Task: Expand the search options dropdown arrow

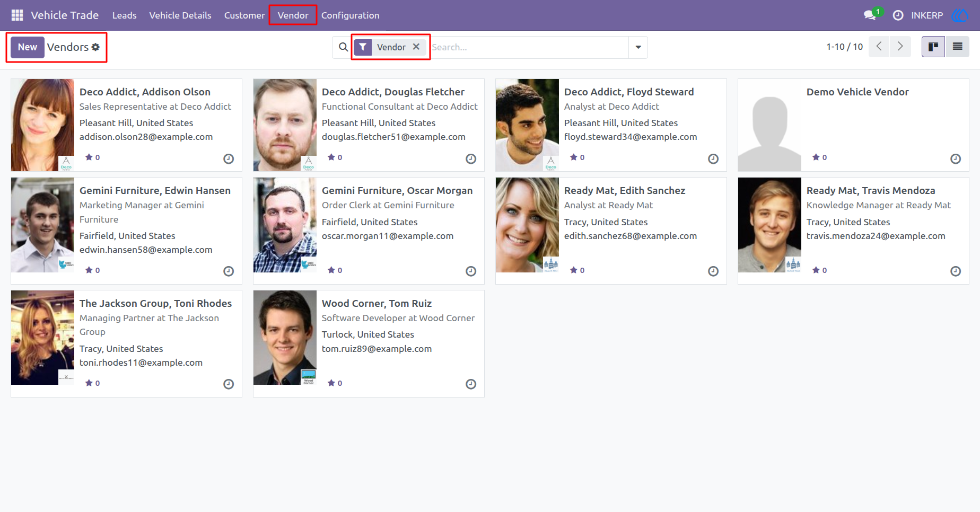Action: pyautogui.click(x=638, y=47)
